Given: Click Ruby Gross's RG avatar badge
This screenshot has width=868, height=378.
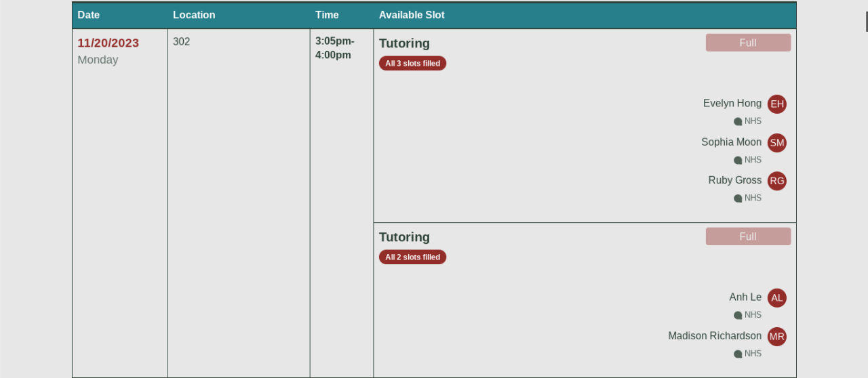Looking at the screenshot, I should (x=776, y=181).
